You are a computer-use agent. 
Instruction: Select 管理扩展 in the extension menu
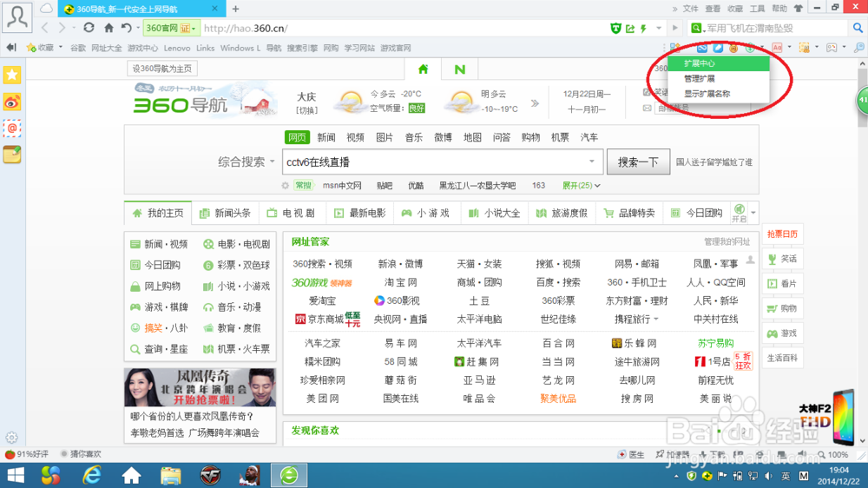pos(719,79)
